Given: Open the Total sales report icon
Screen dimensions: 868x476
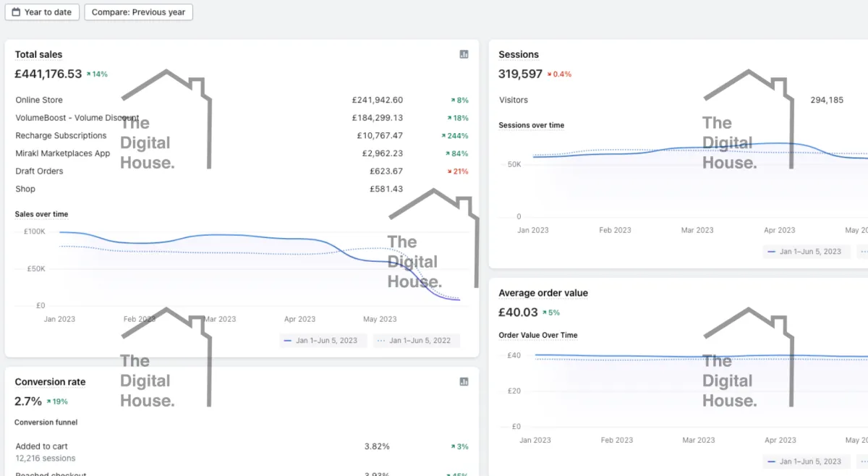Looking at the screenshot, I should pyautogui.click(x=464, y=54).
